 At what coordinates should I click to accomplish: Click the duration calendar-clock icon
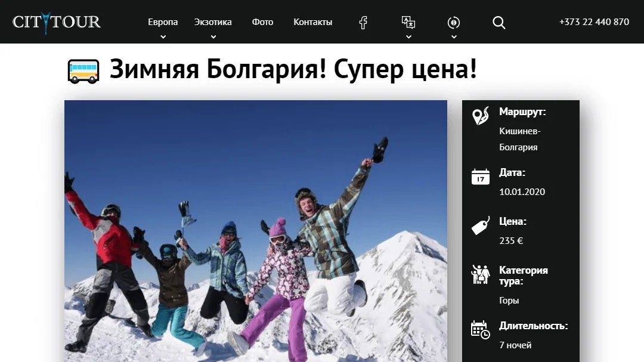(481, 330)
